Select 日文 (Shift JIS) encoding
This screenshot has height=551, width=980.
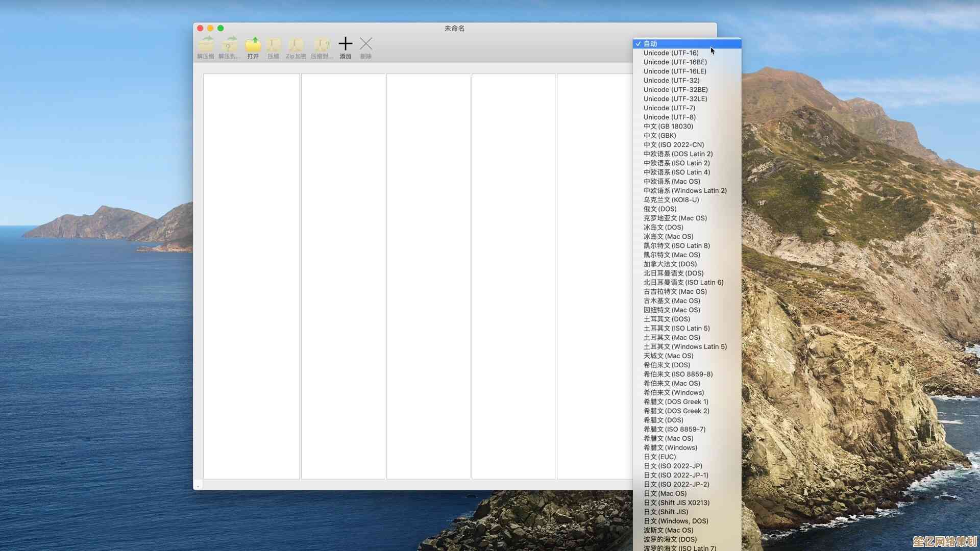pos(666,512)
